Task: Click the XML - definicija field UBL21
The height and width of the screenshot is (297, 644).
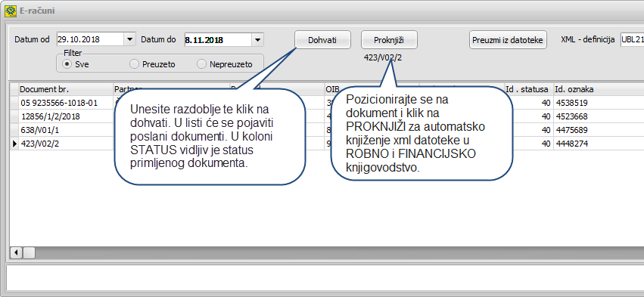Action: coord(632,40)
